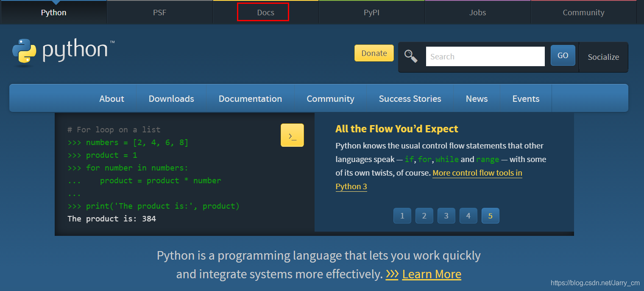
Task: Expand the Socialize menu
Action: click(x=603, y=57)
